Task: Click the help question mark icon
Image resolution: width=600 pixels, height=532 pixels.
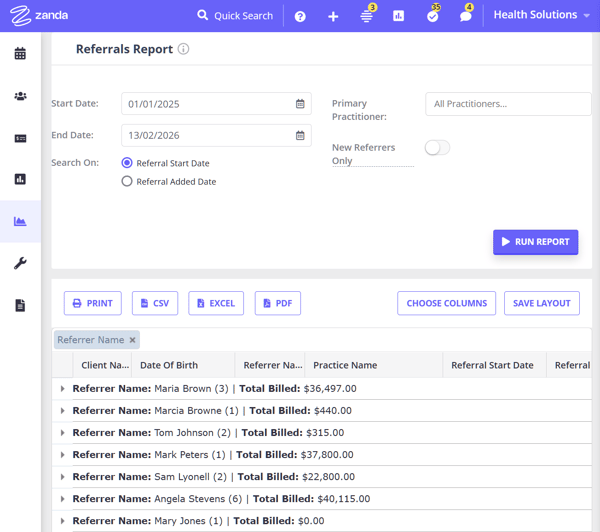Action: click(300, 16)
